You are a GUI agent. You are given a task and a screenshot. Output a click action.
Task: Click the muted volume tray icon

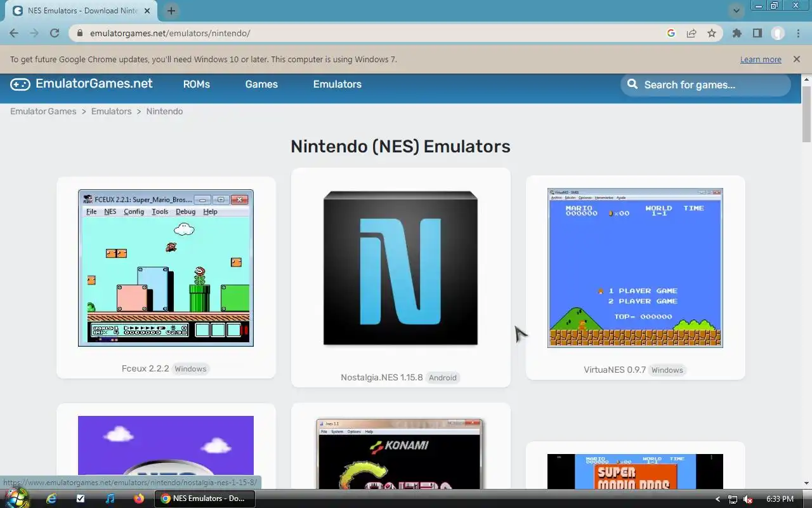(748, 499)
